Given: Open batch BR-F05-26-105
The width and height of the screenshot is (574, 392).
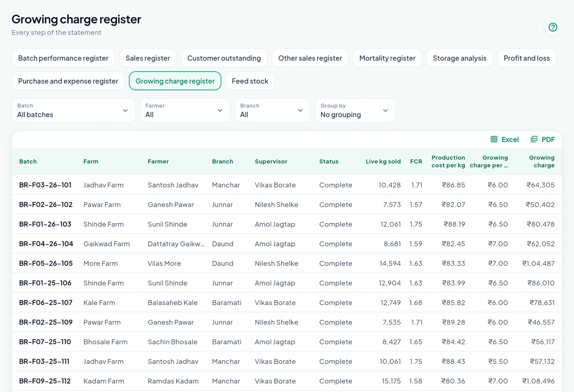Looking at the screenshot, I should tap(46, 263).
